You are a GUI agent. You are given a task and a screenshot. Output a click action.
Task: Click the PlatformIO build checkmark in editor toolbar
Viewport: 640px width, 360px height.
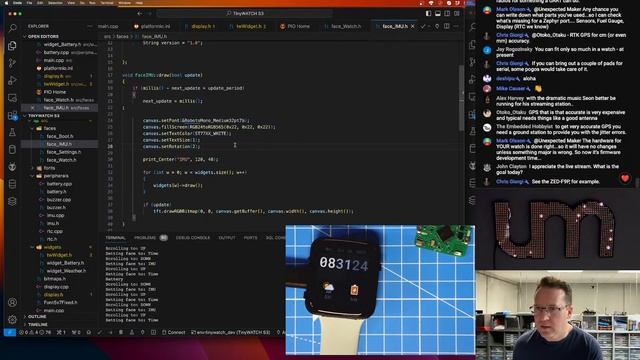(x=423, y=26)
